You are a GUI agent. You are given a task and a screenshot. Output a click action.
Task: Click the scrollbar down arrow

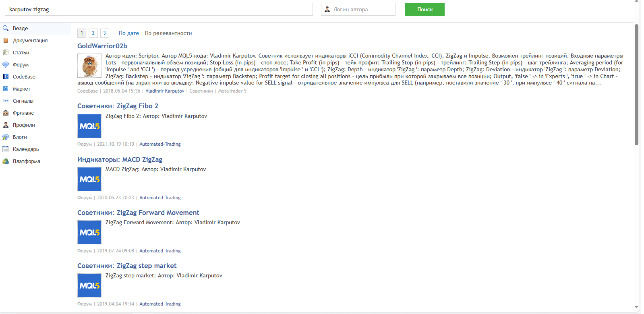[636, 307]
